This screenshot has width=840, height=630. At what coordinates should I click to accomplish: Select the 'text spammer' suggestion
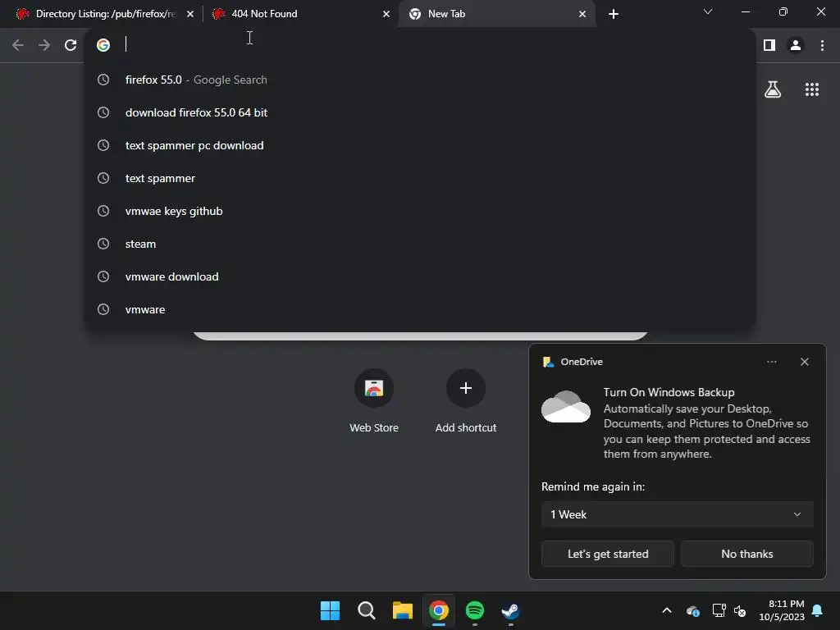click(420, 178)
